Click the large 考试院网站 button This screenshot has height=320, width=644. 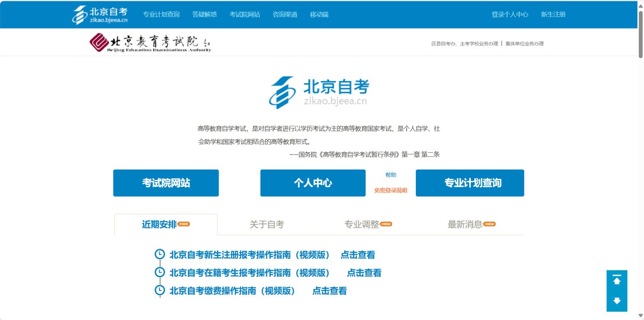pyautogui.click(x=166, y=183)
